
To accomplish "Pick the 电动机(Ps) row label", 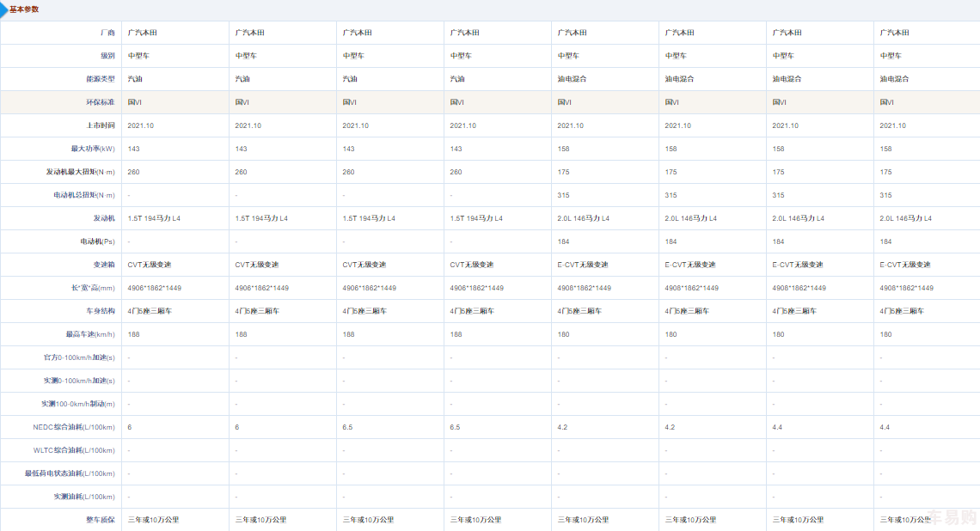I will point(97,241).
